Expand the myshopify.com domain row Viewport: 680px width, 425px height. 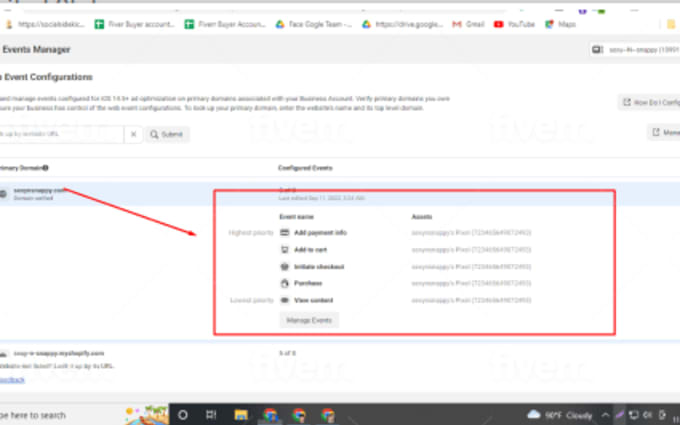click(x=340, y=353)
